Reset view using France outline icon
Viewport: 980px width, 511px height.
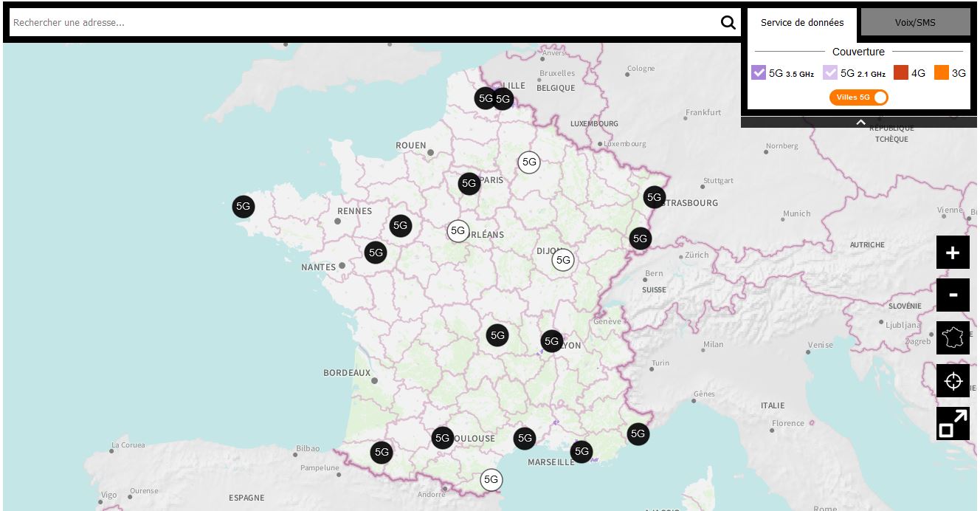coord(953,338)
